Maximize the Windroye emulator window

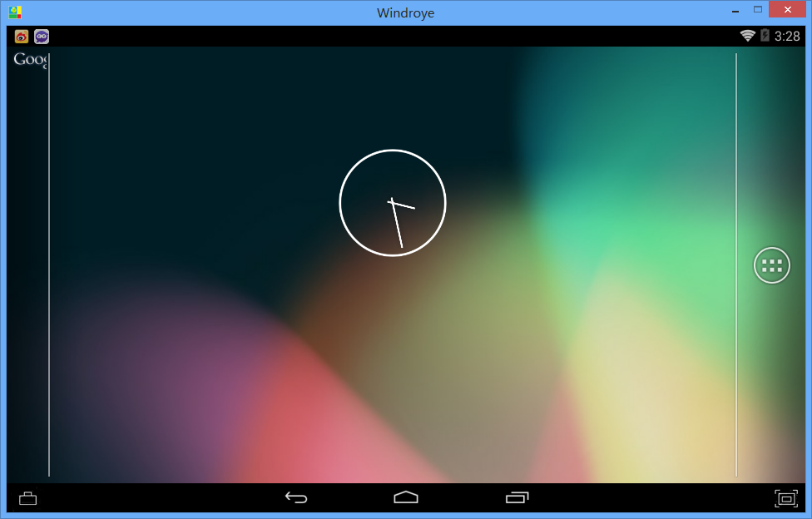[x=758, y=9]
